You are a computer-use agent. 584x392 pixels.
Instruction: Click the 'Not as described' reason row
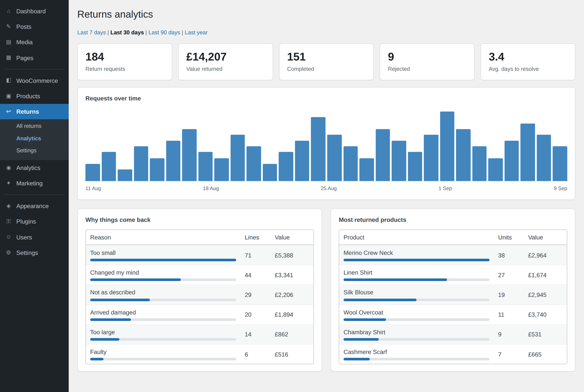click(x=200, y=295)
